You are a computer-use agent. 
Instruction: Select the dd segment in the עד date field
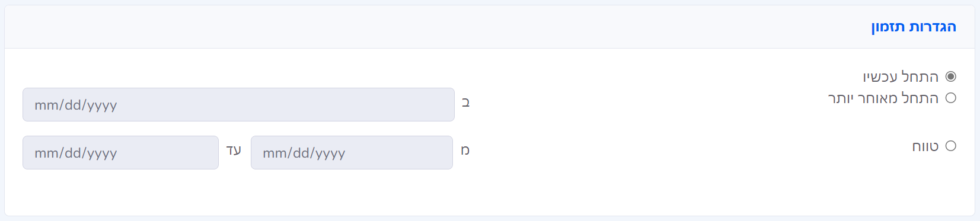(74, 153)
